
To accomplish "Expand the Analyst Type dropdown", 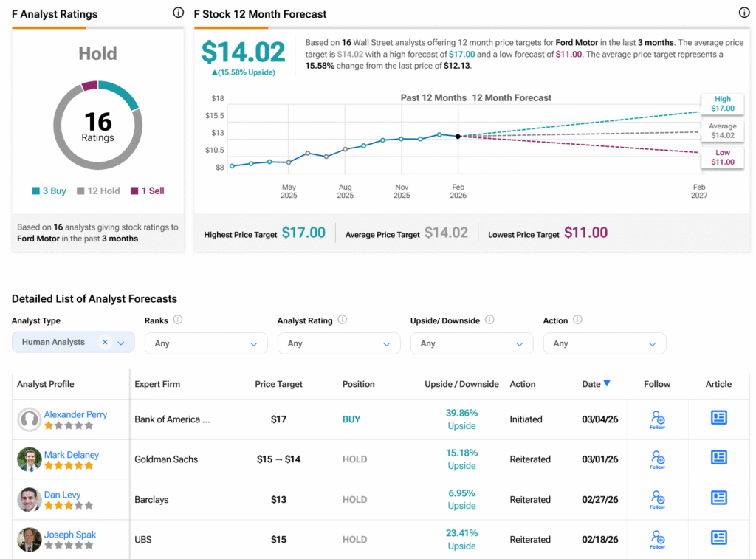I will tap(121, 343).
